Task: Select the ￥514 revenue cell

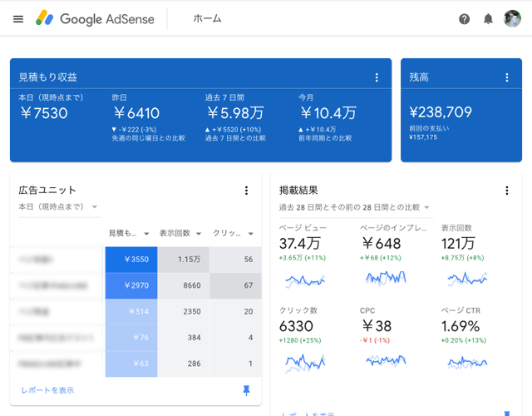Action: (x=131, y=311)
